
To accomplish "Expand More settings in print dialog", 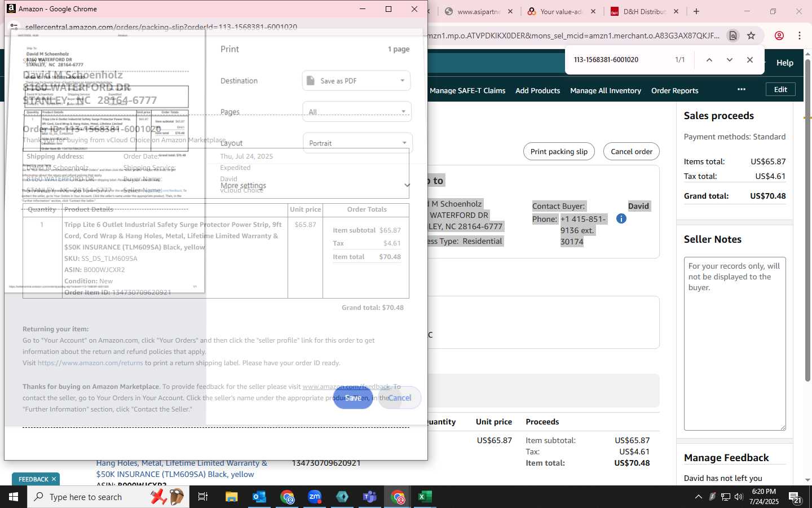I will pyautogui.click(x=315, y=185).
